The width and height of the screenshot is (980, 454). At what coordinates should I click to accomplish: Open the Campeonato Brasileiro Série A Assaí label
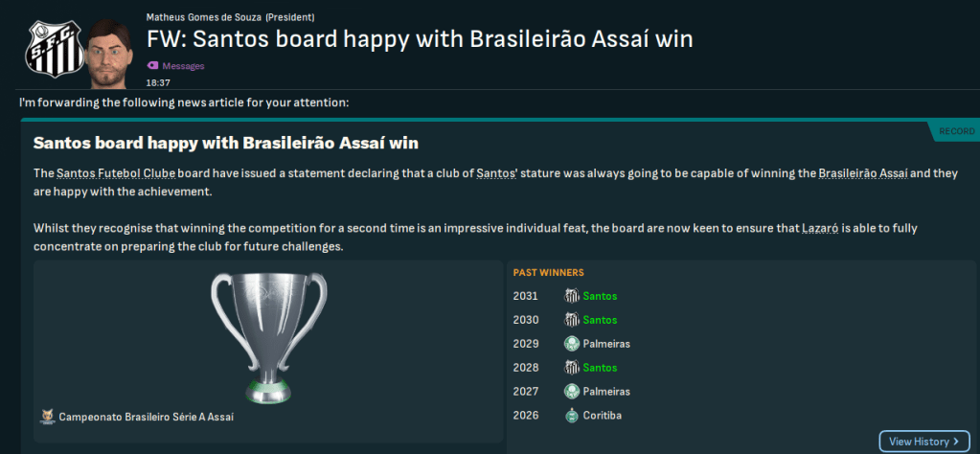146,418
